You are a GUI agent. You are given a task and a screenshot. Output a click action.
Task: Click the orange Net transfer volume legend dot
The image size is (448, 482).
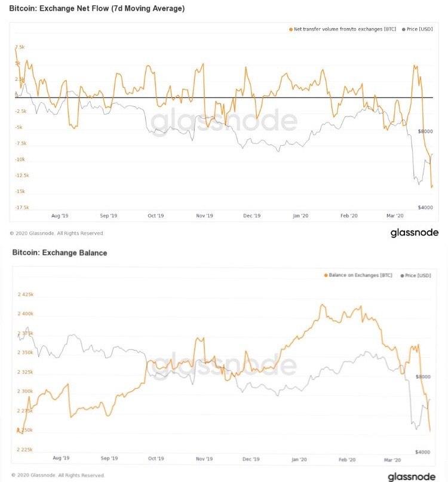[290, 29]
